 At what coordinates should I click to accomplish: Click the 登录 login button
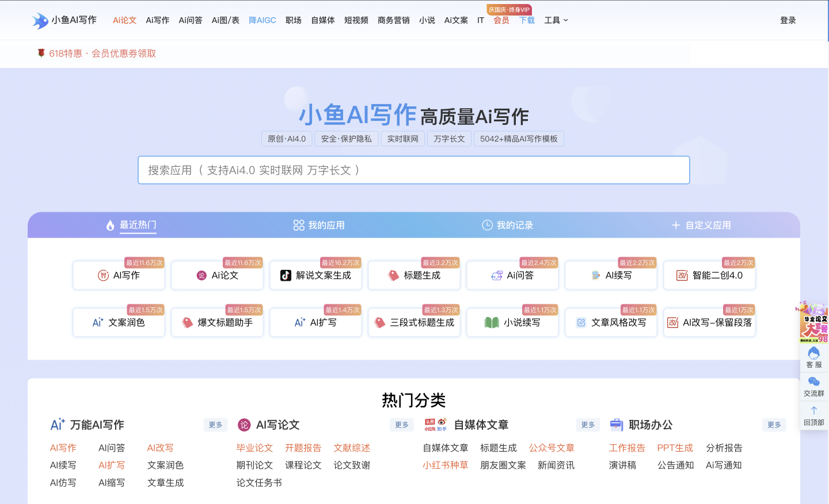point(788,20)
